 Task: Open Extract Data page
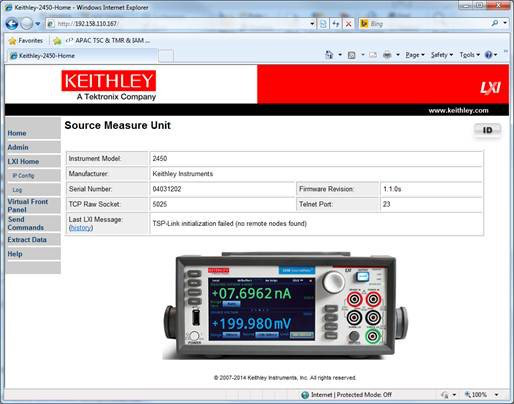pos(27,240)
